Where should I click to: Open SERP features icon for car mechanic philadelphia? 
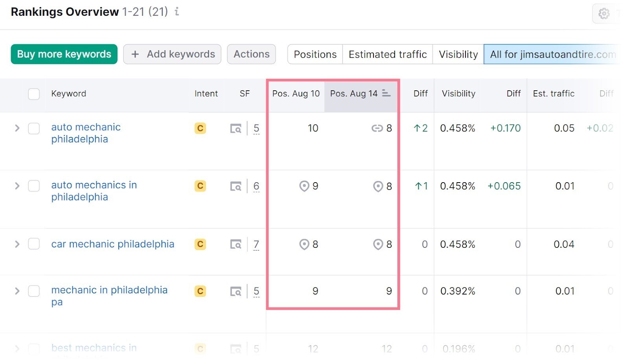click(x=236, y=244)
